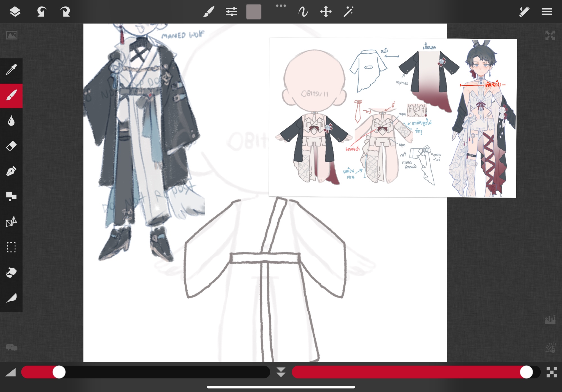The width and height of the screenshot is (562, 392).
Task: Select the Eyedropper tool
Action: 11,70
